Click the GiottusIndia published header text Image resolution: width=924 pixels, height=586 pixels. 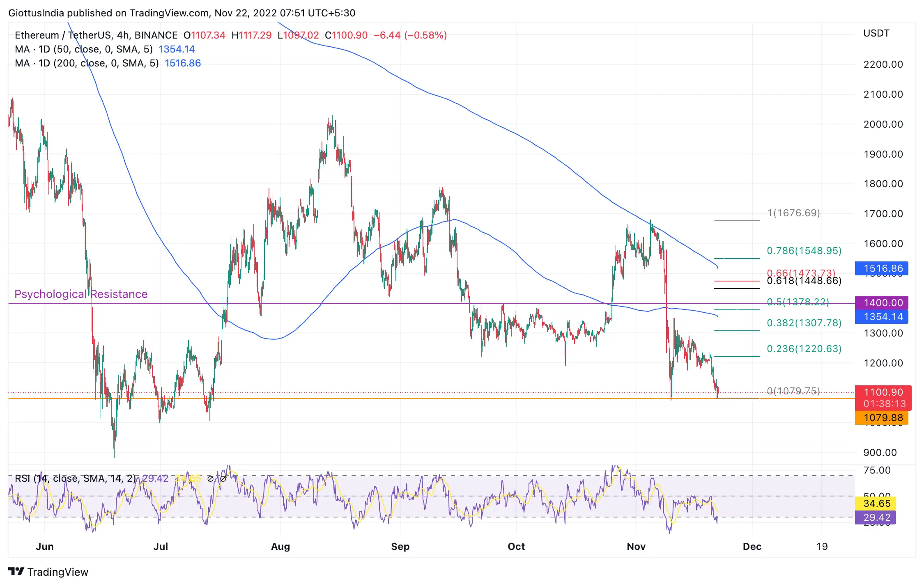[182, 13]
